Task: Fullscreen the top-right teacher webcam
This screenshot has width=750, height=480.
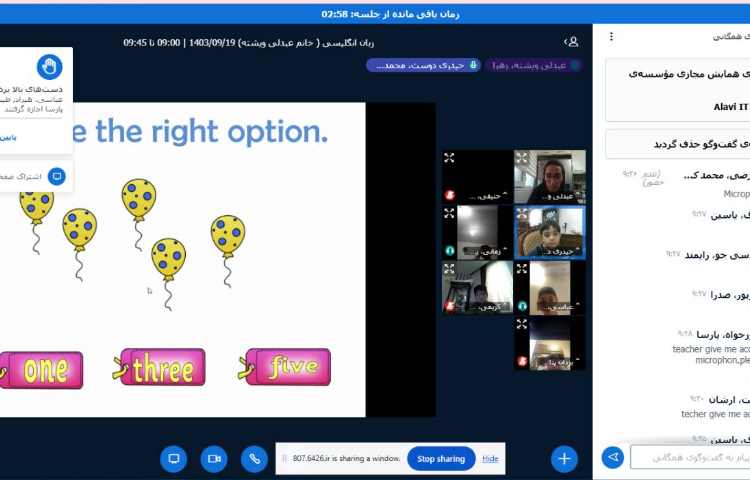Action: (521, 157)
